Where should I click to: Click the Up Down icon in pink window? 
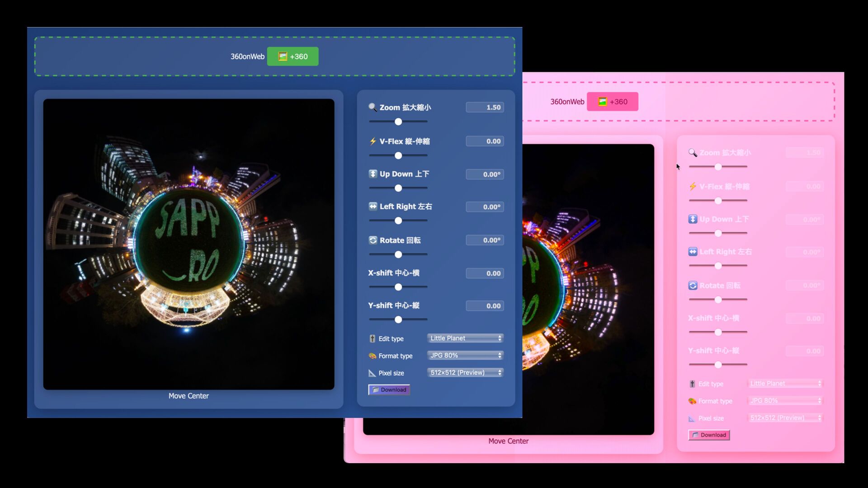(693, 219)
